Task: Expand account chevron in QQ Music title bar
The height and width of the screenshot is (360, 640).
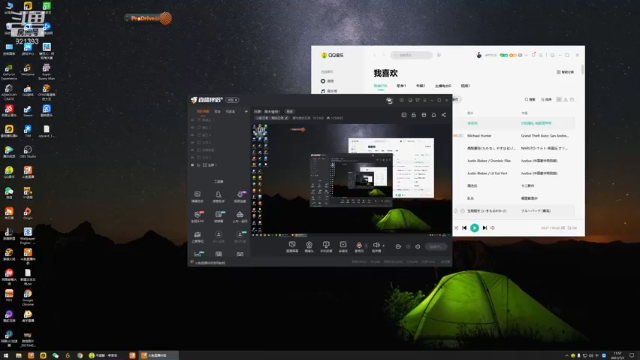Action: coord(526,55)
